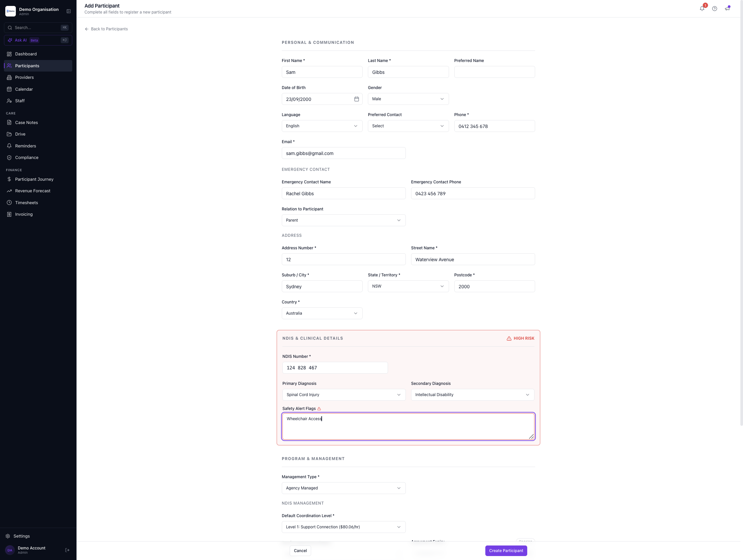Open the notifications bell icon
The width and height of the screenshot is (743, 560).
(702, 9)
